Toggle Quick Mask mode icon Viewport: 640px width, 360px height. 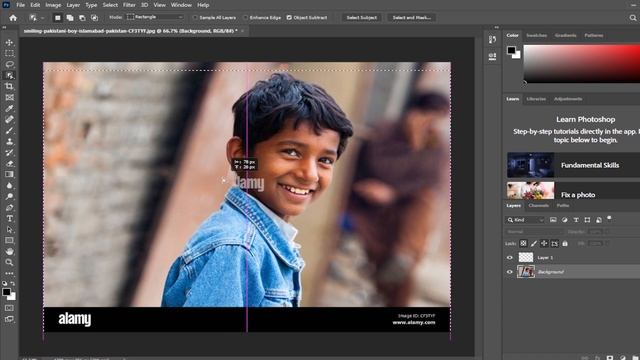tap(9, 308)
